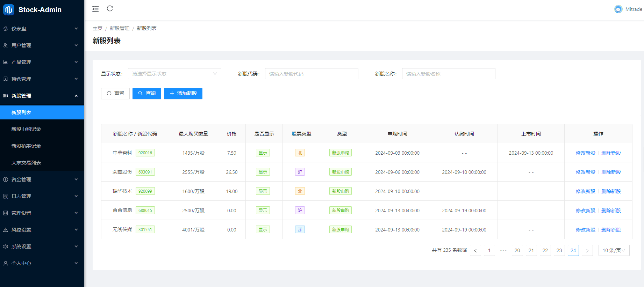Click 修改新股 for 中草香料
The width and height of the screenshot is (644, 287).
586,153
